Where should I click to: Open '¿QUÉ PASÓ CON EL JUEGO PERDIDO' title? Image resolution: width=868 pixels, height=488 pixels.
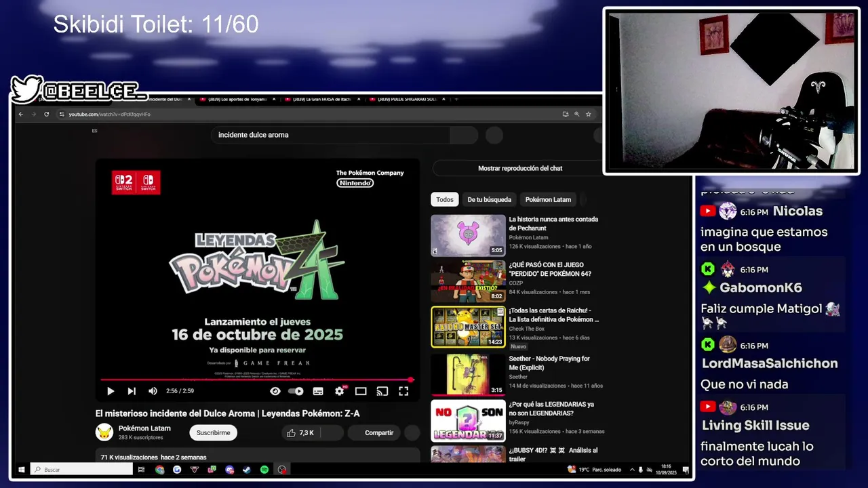pos(550,269)
